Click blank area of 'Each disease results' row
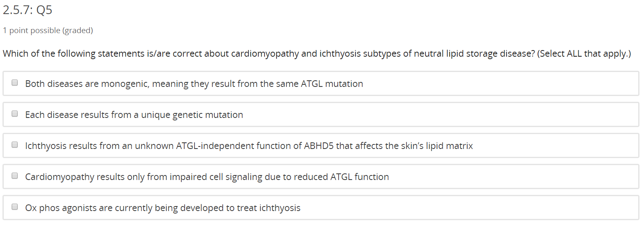 click(x=435, y=115)
